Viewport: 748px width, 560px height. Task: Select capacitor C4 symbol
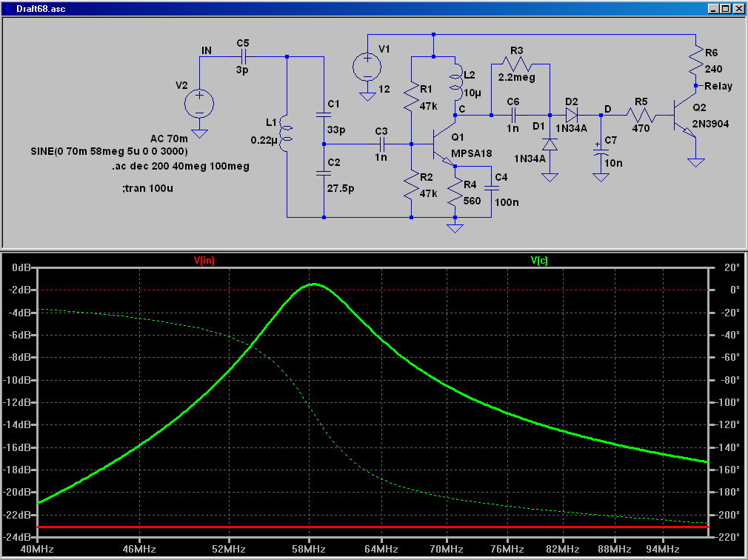[491, 188]
